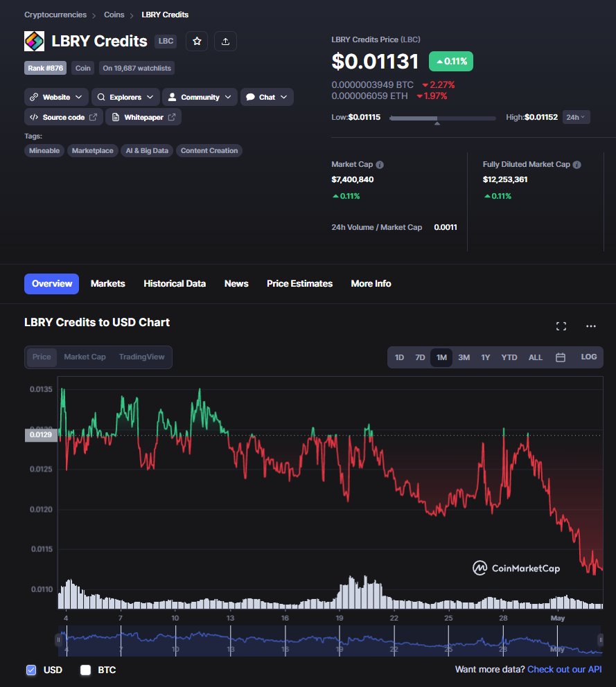
Task: Select Price chart view
Action: (x=42, y=357)
